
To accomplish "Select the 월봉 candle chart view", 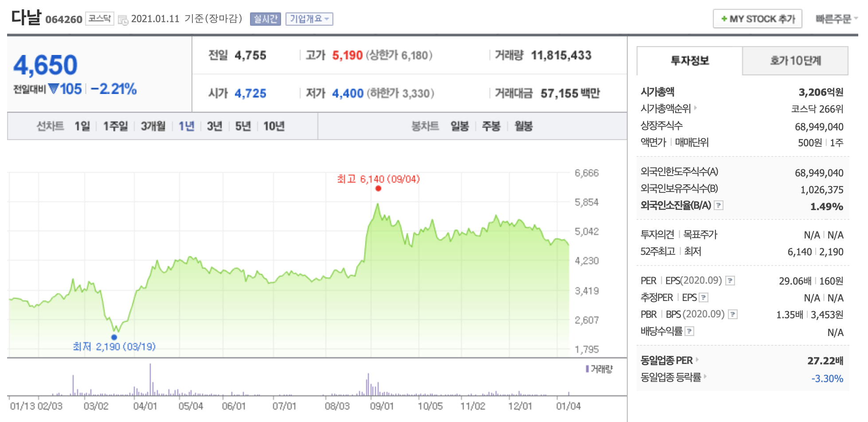I will tap(523, 126).
